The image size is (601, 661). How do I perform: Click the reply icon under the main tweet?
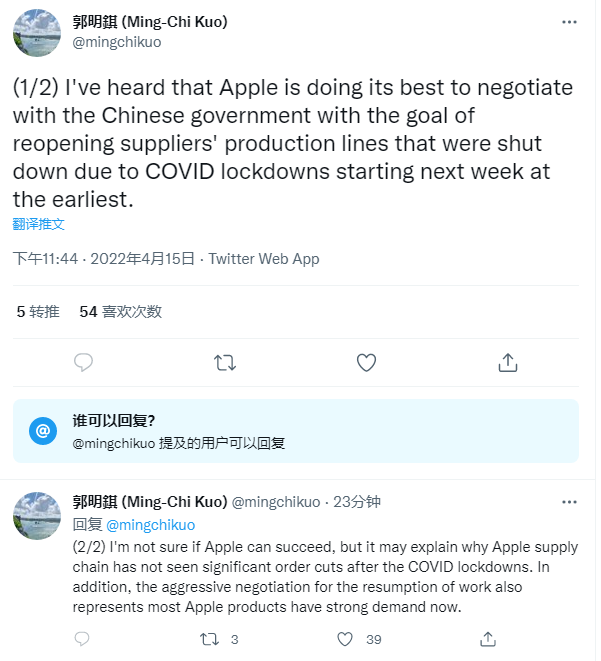click(85, 362)
